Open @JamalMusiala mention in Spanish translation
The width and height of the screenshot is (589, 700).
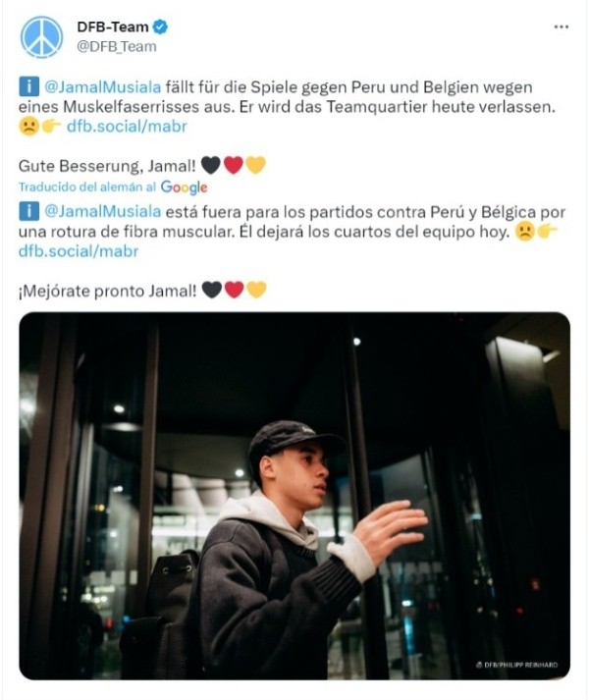103,211
